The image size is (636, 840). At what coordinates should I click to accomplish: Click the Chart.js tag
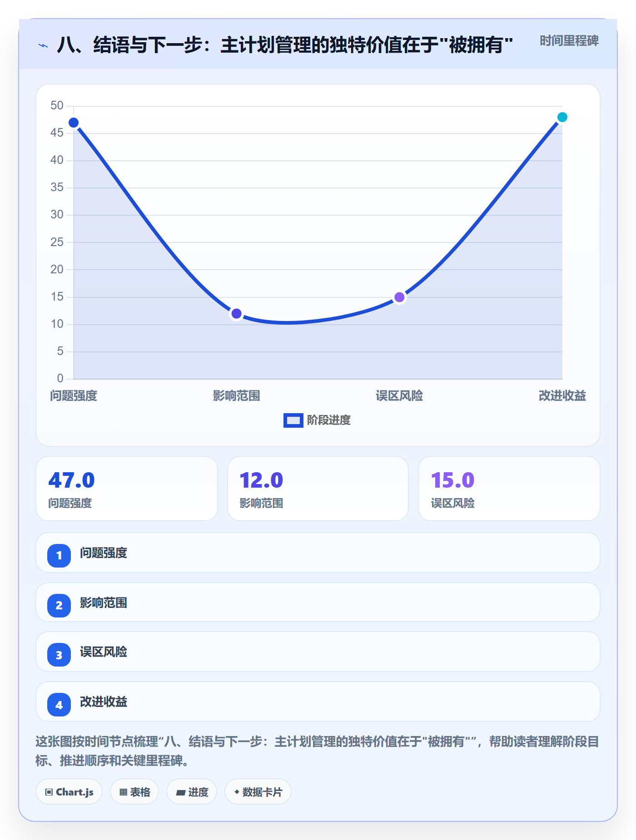pos(69,792)
